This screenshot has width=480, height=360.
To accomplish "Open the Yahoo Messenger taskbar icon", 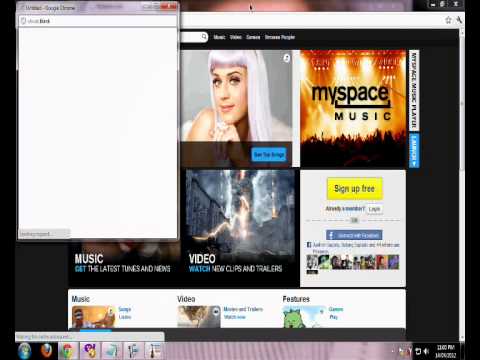I will 90,351.
